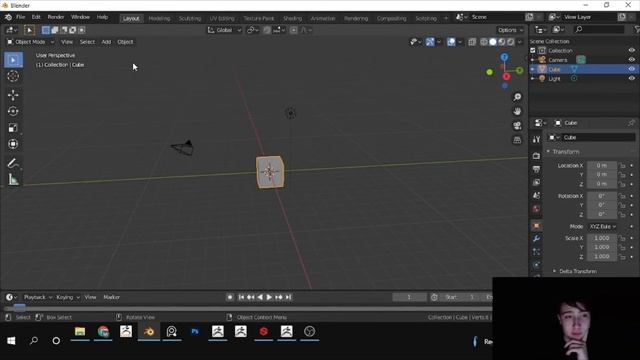Open the timeline Marker menu
640x360 pixels.
point(111,297)
